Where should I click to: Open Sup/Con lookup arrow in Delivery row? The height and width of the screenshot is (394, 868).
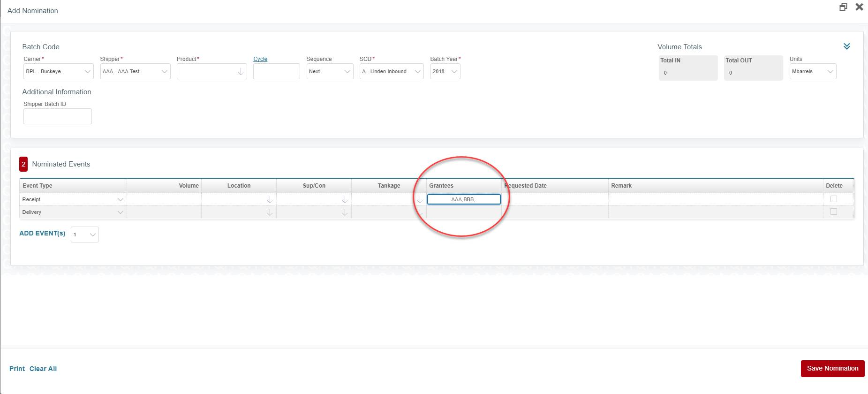click(x=345, y=212)
